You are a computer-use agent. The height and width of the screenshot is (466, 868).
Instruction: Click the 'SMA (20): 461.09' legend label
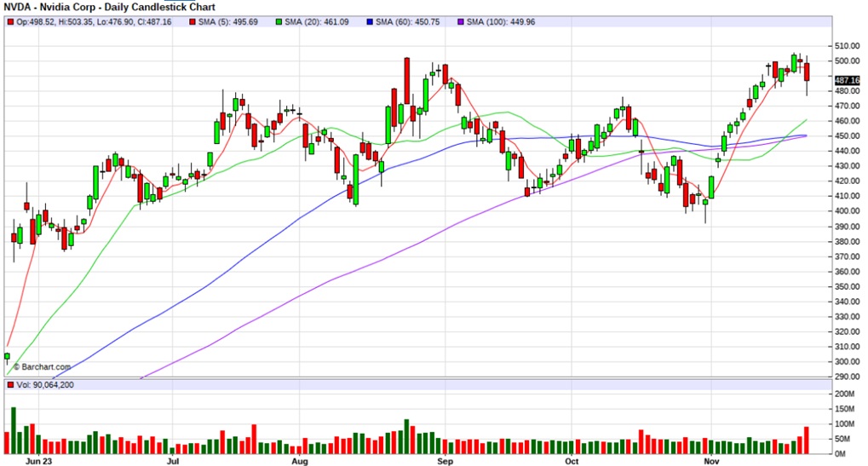click(x=317, y=22)
